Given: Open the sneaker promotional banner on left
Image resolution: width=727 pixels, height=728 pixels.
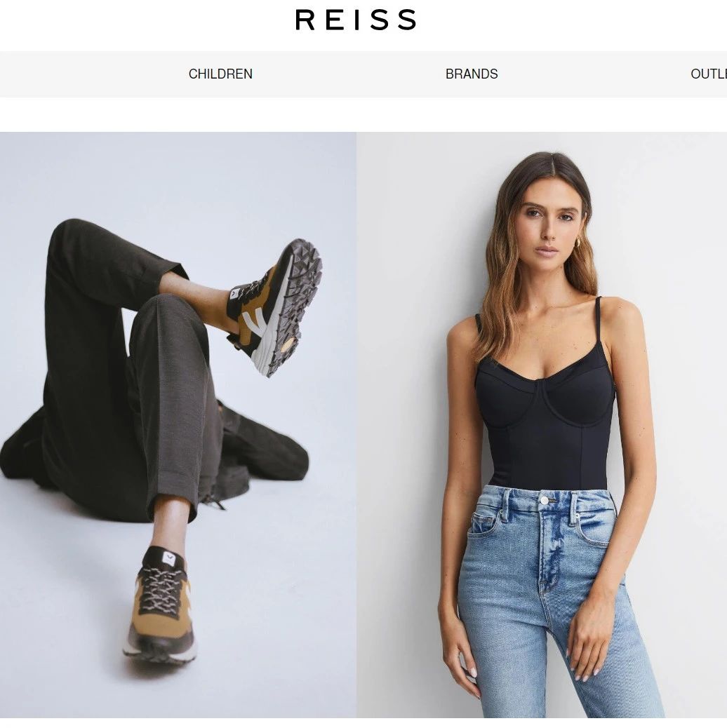Looking at the screenshot, I should click(178, 425).
